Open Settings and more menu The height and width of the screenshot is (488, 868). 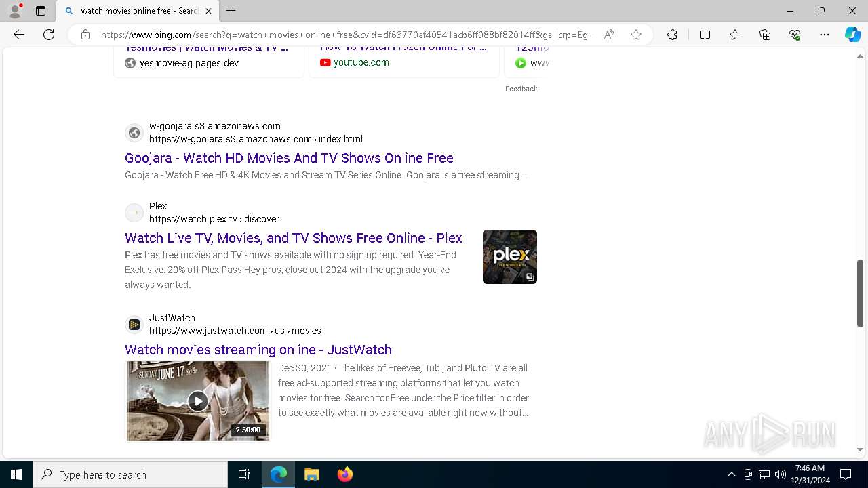(825, 35)
